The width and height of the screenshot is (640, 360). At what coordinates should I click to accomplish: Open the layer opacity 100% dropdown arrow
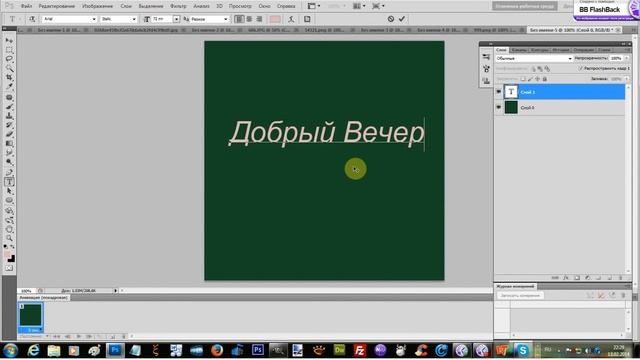pos(627,58)
